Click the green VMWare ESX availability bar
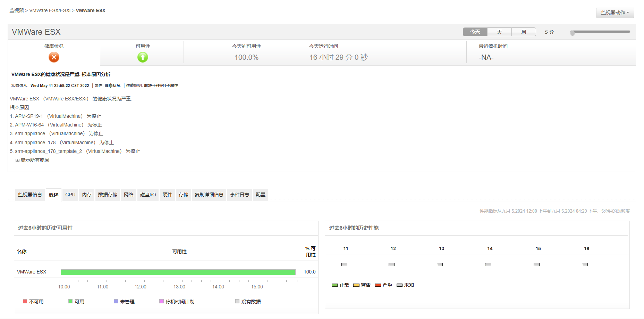The image size is (644, 319). click(178, 272)
